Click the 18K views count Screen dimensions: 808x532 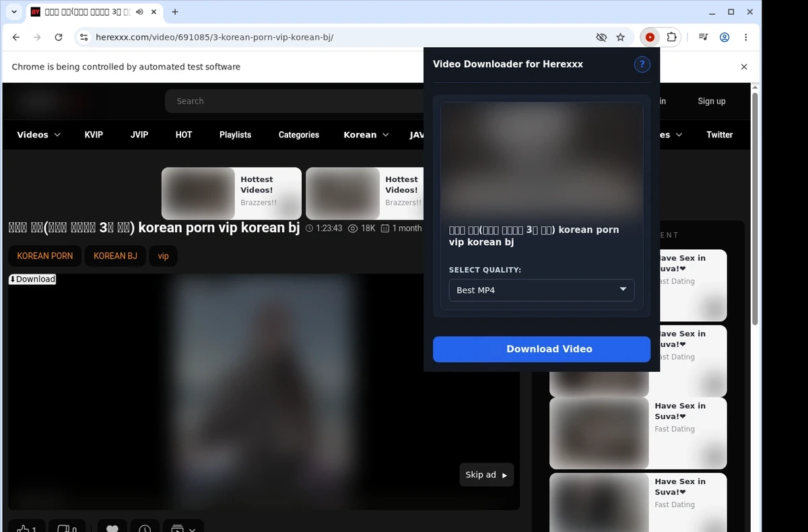pyautogui.click(x=368, y=228)
